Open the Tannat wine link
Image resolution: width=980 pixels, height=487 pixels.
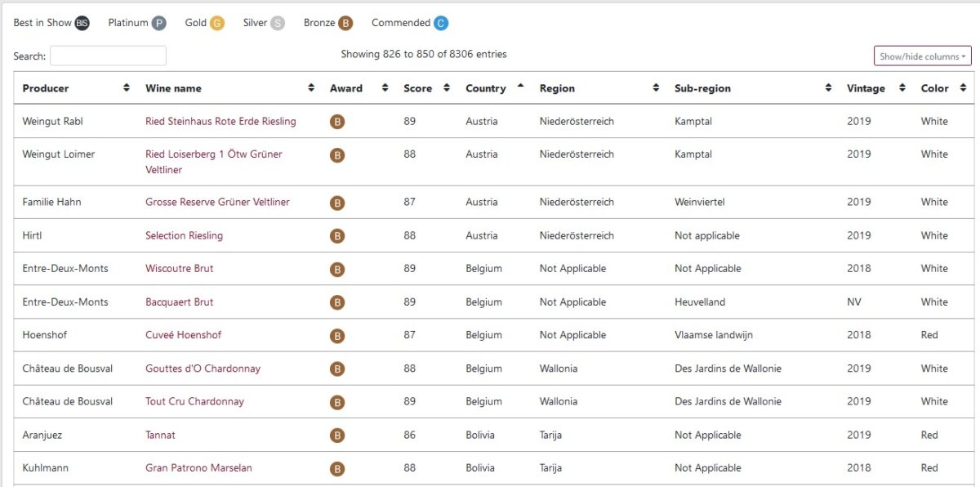(x=160, y=436)
